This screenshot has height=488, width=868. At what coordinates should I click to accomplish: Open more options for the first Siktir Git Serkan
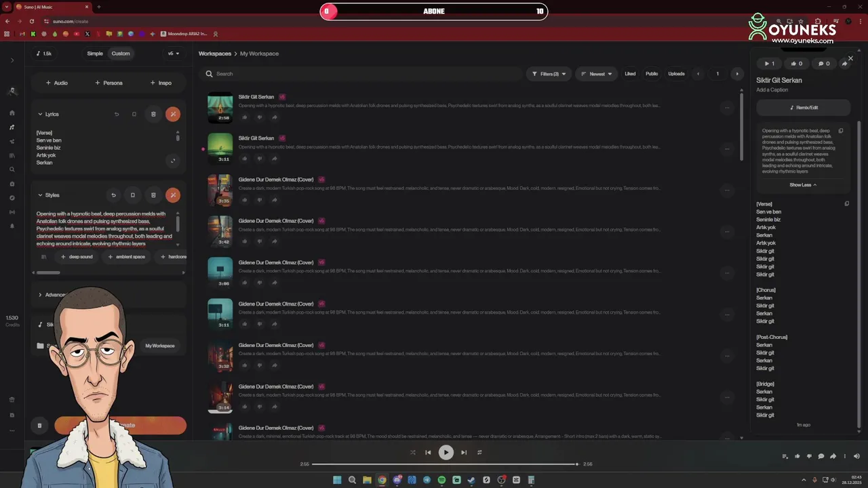[x=727, y=107]
